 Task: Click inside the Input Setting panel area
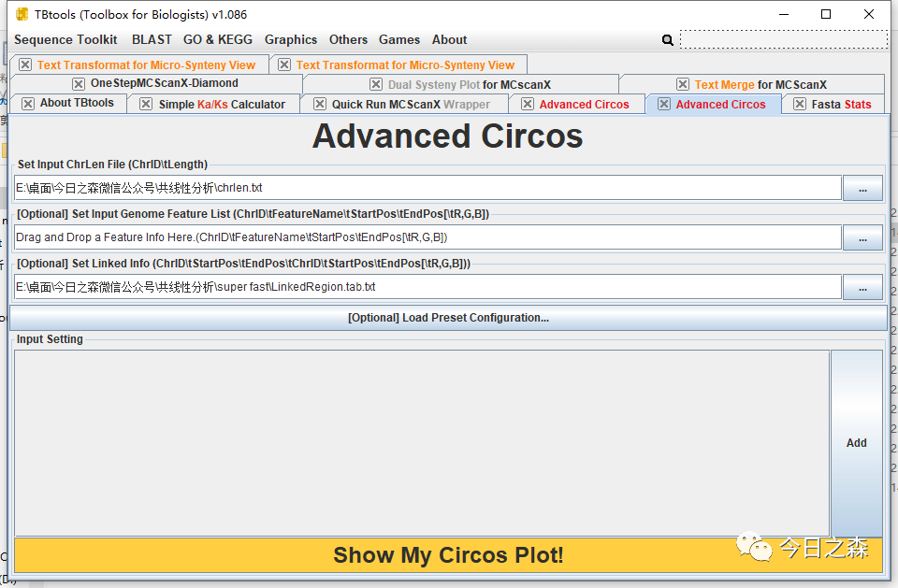click(x=422, y=443)
